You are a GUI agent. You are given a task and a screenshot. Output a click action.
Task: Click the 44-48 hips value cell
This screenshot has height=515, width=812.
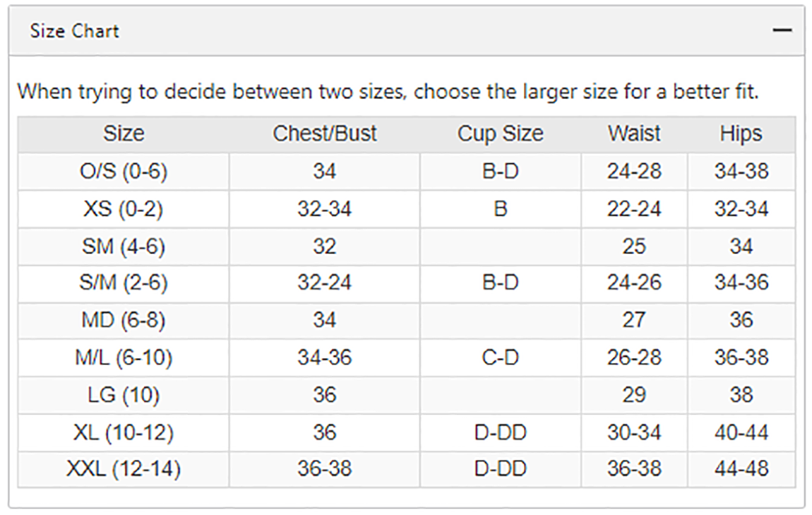[741, 469]
